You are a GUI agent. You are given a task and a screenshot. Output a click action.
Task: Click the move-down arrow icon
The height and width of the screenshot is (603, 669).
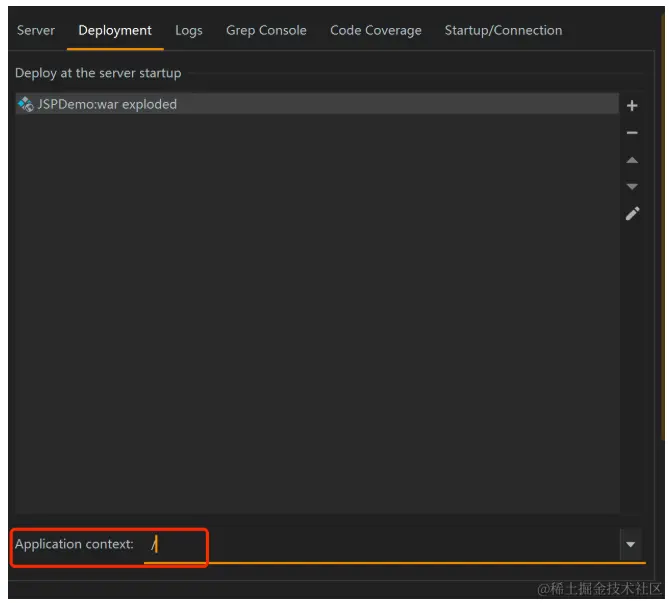[632, 187]
